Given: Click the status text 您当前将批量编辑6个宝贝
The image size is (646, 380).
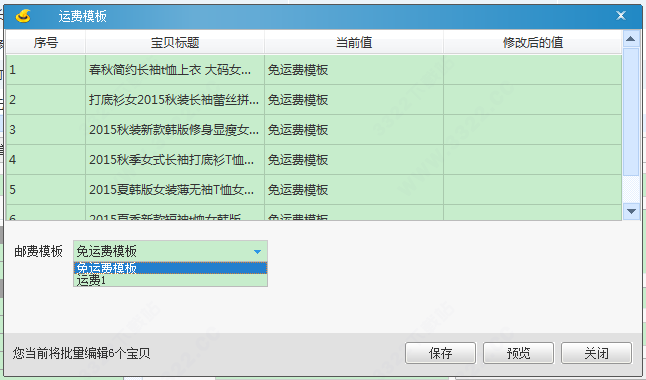Looking at the screenshot, I should (x=82, y=353).
